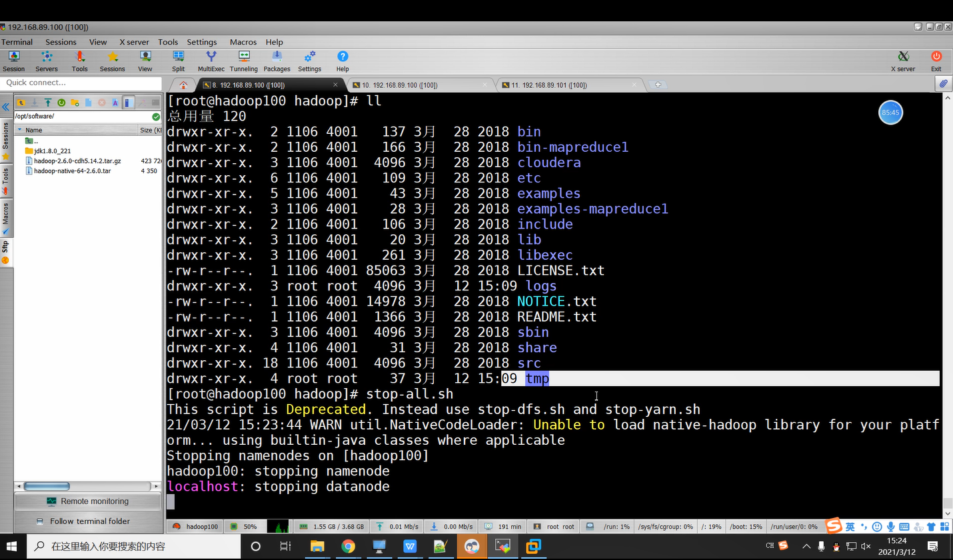Collapse the sidebar with double-arrow icon

6,107
